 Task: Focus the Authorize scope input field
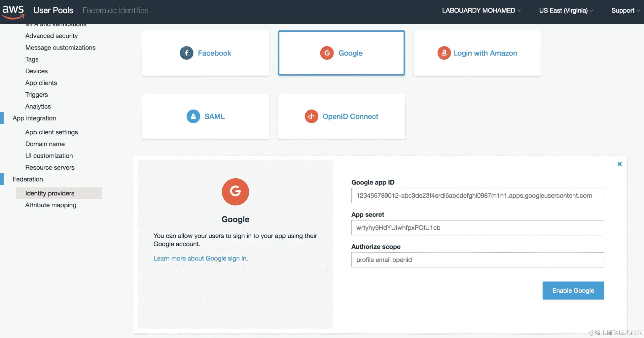click(478, 260)
